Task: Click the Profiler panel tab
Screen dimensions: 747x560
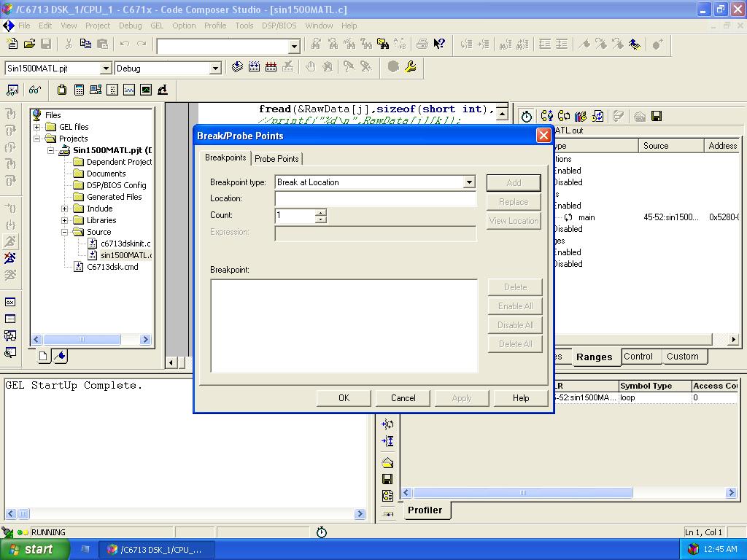Action: (425, 510)
